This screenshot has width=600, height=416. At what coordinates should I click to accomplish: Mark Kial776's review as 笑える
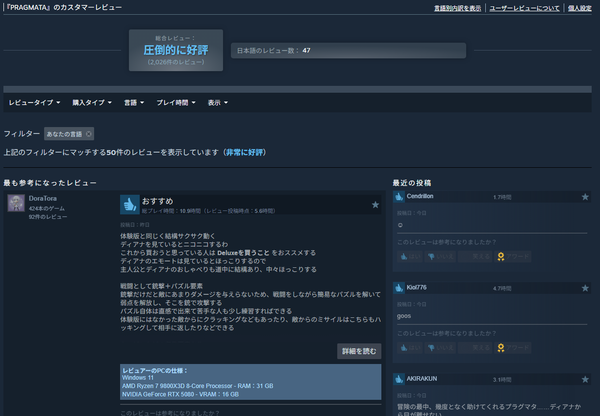[475, 347]
